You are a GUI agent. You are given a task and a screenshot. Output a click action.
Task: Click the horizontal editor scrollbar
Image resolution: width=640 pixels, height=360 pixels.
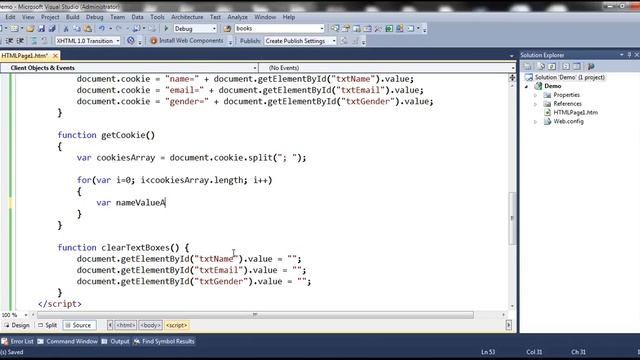tap(256, 315)
